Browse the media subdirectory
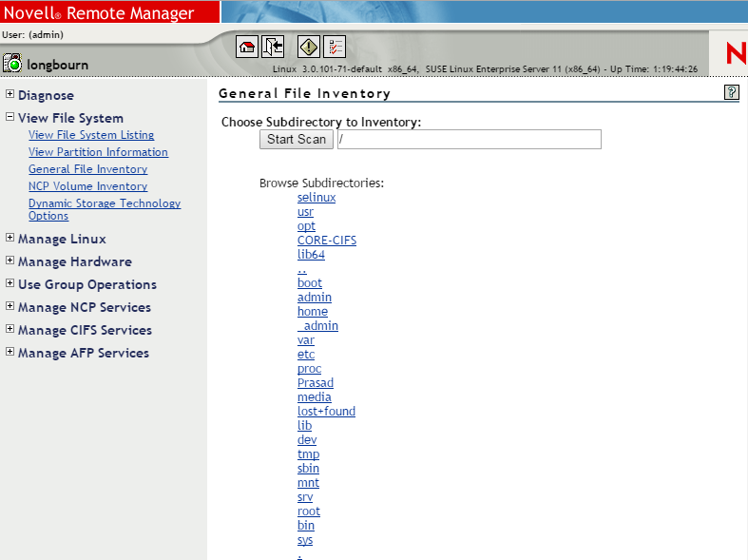 click(314, 397)
